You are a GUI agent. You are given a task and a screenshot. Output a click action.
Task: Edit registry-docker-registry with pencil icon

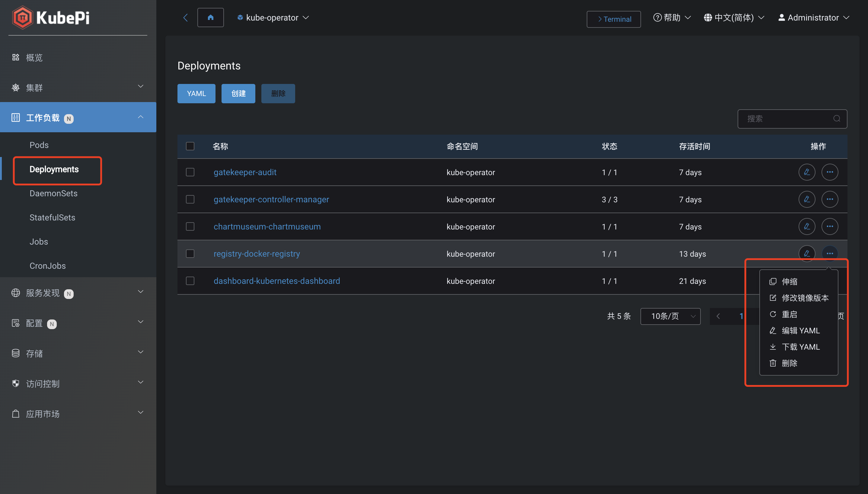[x=807, y=253]
